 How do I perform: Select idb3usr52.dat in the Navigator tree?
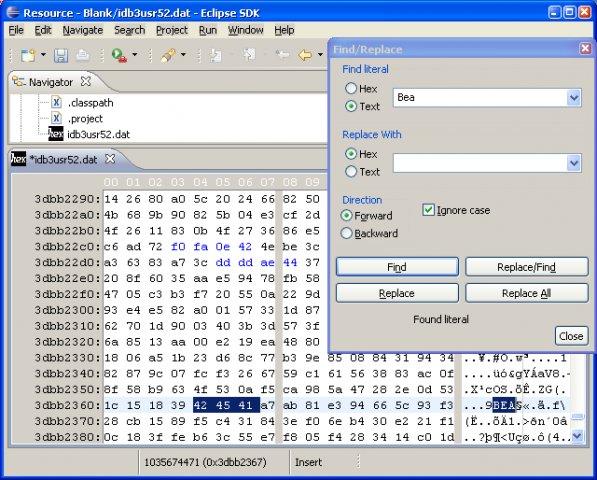click(x=98, y=134)
